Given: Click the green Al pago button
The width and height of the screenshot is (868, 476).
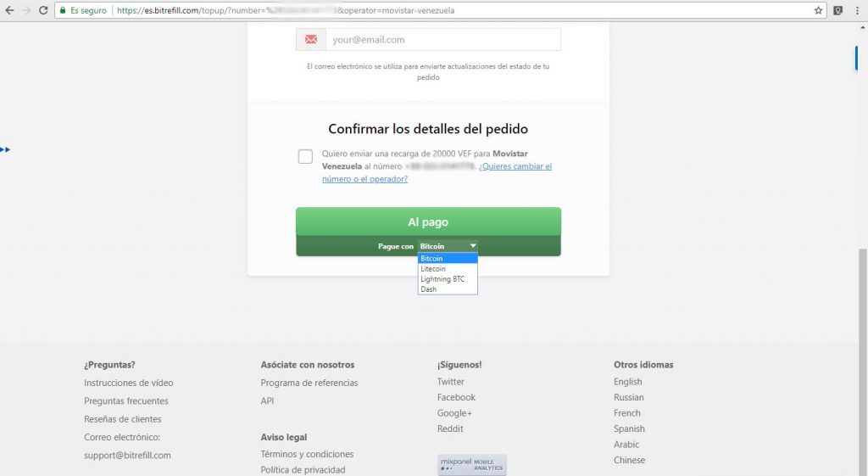Looking at the screenshot, I should 428,221.
